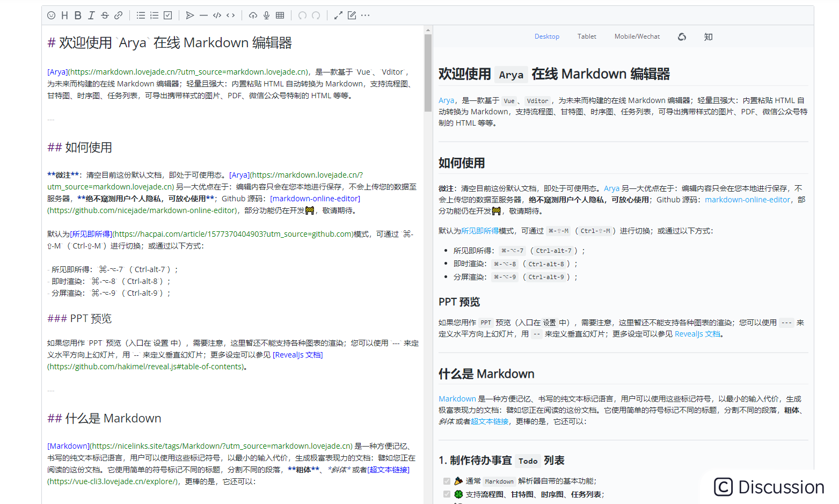Open the Markdown link in preview
This screenshot has width=839, height=504.
457,399
